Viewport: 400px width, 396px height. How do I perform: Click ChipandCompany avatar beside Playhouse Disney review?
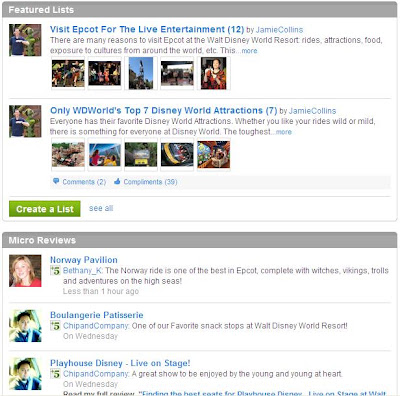pyautogui.click(x=25, y=374)
